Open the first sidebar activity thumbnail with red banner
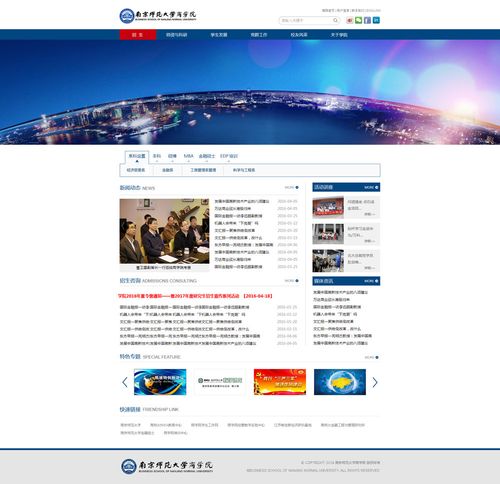This screenshot has height=484, width=500. (328, 207)
